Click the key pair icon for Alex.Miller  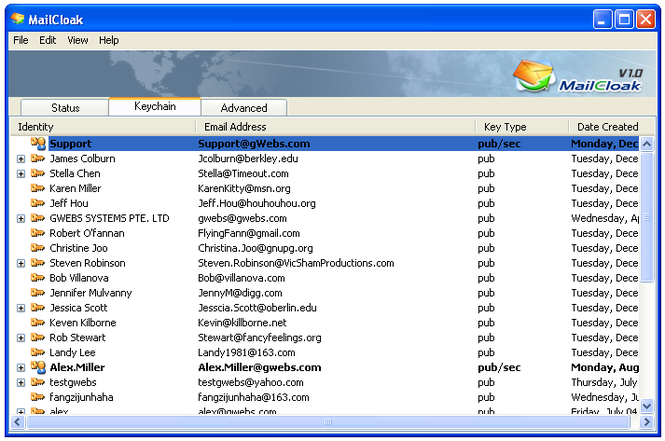click(x=38, y=368)
